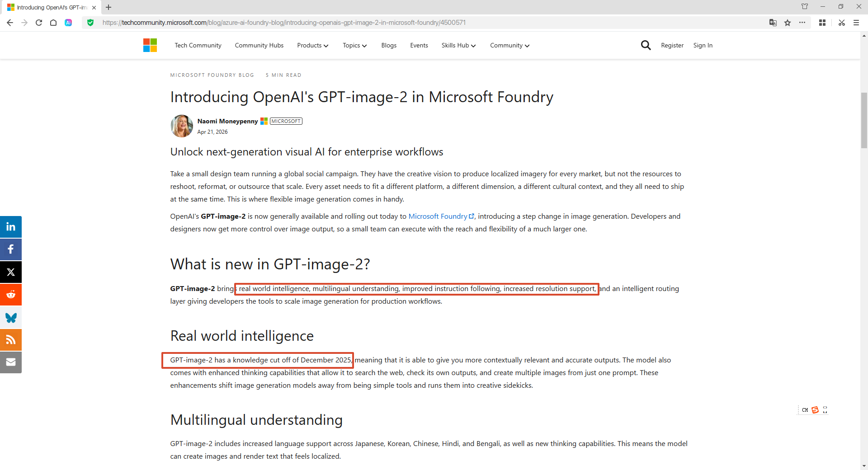Share article via email icon

click(11, 362)
